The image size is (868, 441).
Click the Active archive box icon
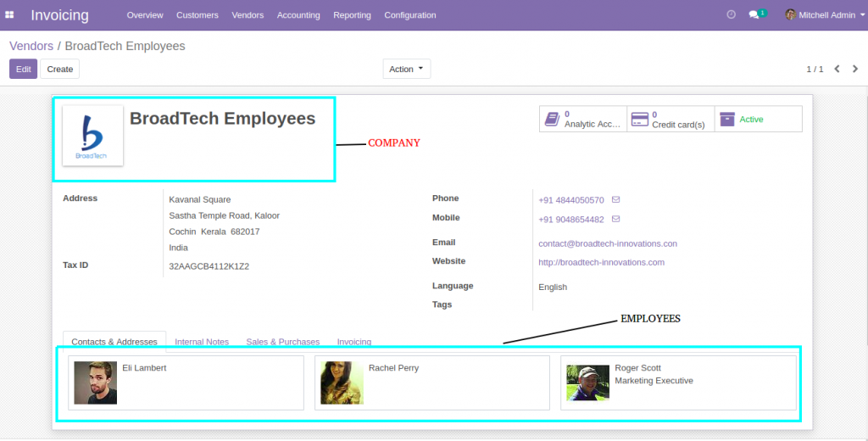click(x=726, y=119)
